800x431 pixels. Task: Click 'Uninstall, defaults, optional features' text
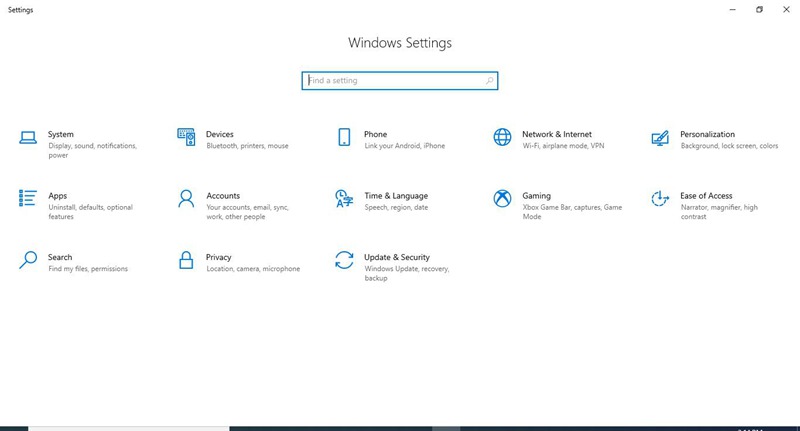click(x=91, y=212)
